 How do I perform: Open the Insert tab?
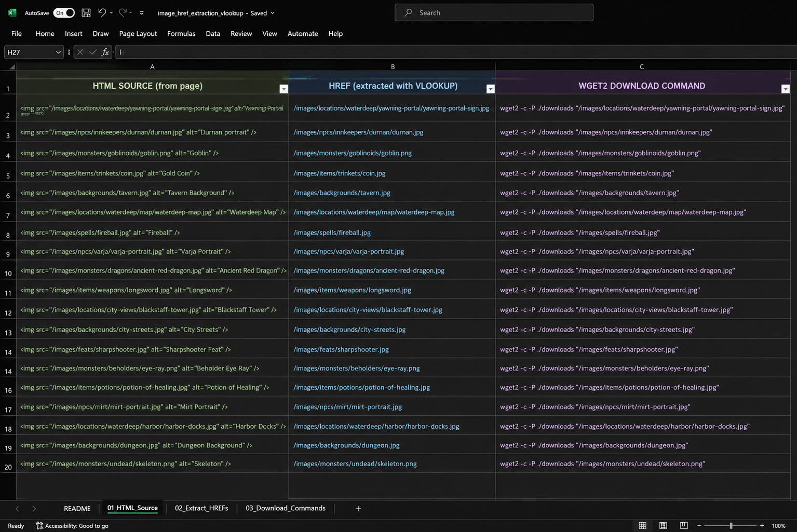point(73,33)
